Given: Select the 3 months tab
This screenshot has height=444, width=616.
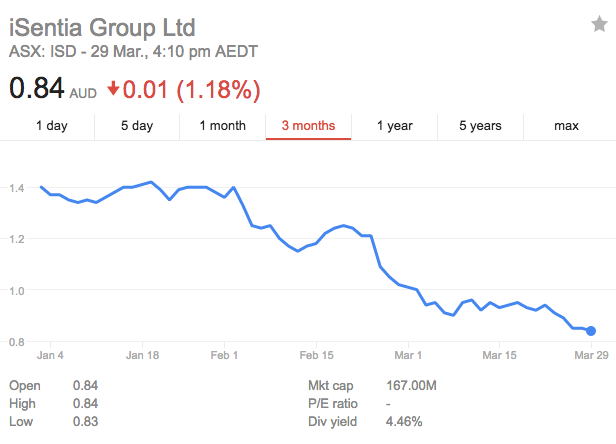Looking at the screenshot, I should pyautogui.click(x=308, y=126).
